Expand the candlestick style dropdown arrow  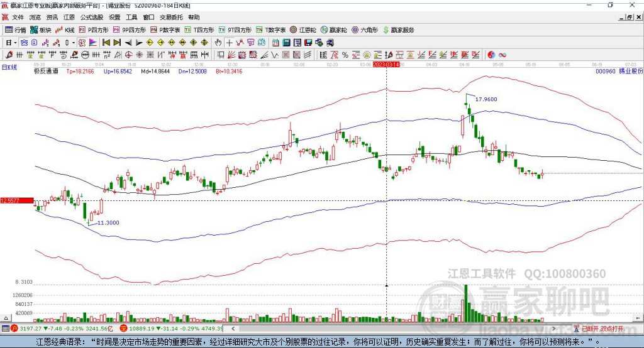point(74,43)
